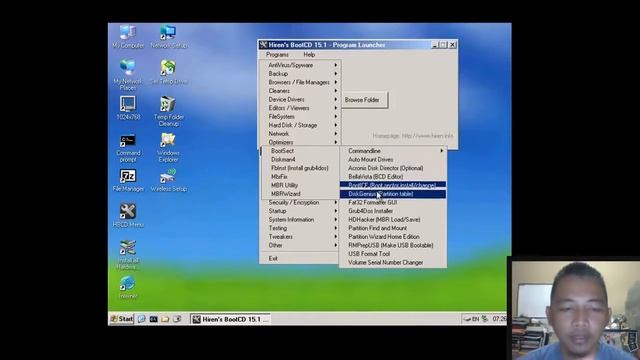
Task: Open My Computer desktop icon
Action: click(x=128, y=37)
